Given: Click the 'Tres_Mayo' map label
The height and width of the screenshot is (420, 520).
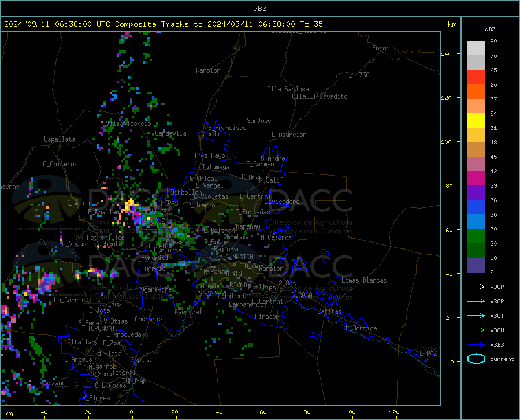Looking at the screenshot, I should coord(209,155).
